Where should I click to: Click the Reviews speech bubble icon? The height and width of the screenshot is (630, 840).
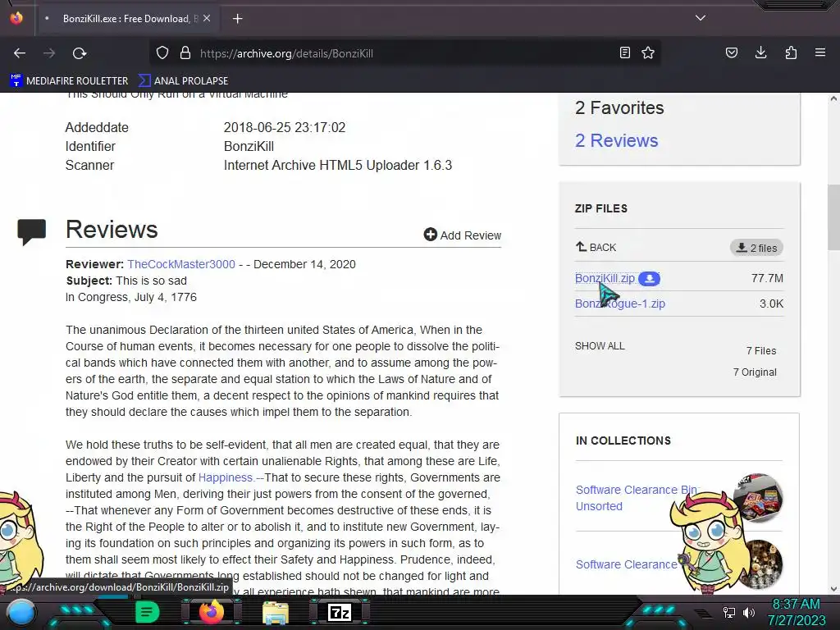[32, 232]
